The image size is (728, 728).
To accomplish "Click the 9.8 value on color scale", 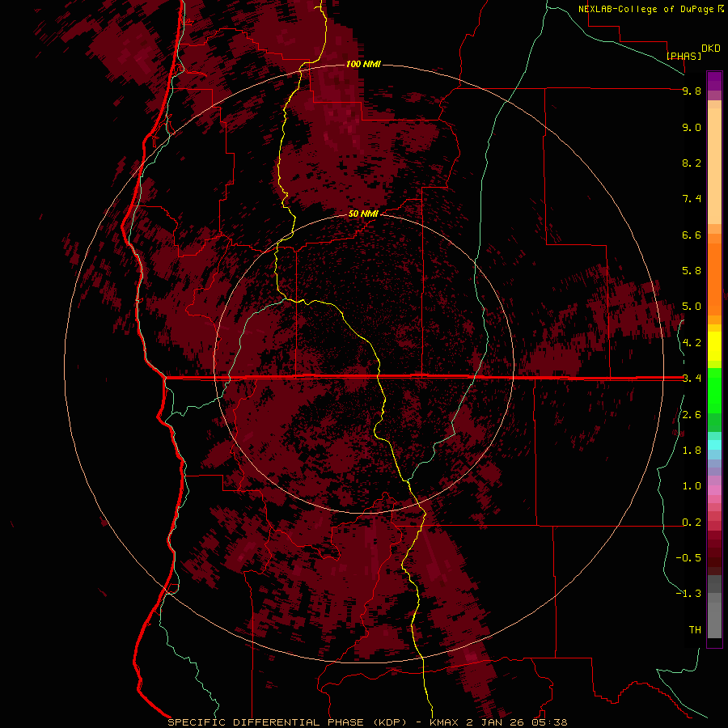I will 692,91.
